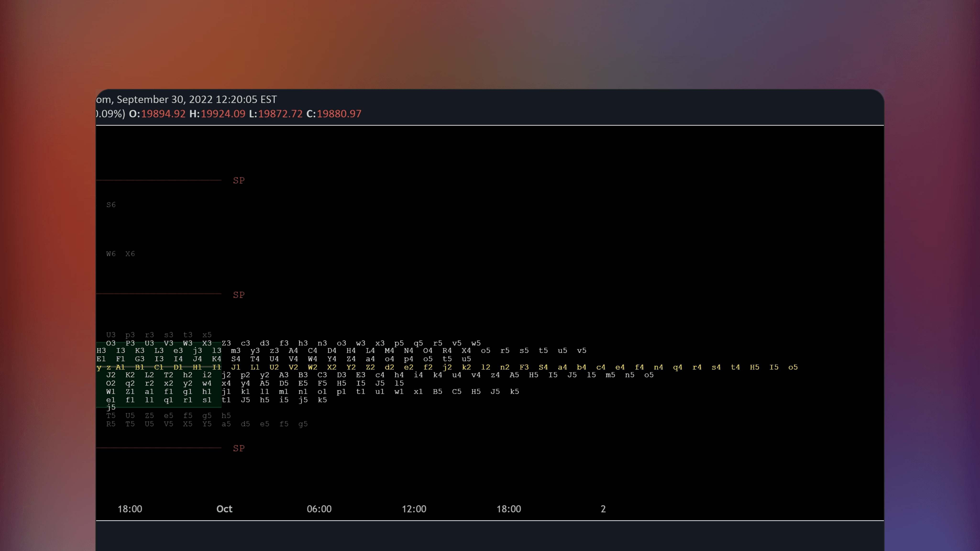Select yellow Z2 in the highlighted row
Viewport: 980px width, 551px height.
coord(370,367)
